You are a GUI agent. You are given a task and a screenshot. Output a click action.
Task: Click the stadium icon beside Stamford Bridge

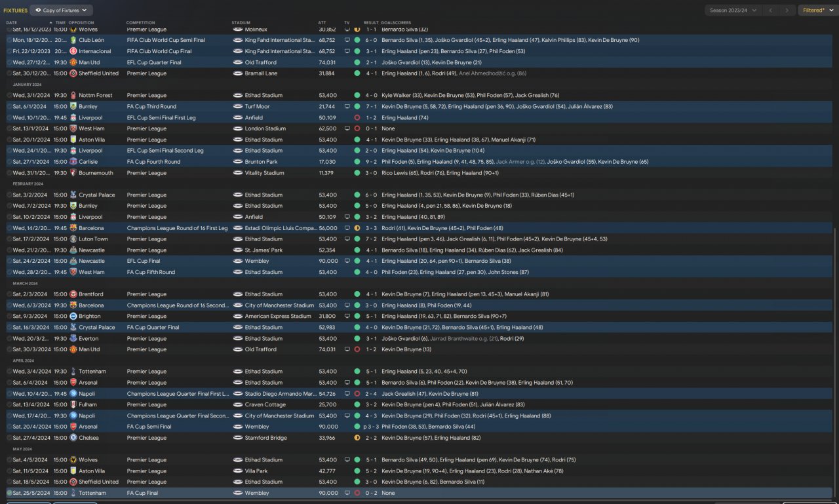click(x=238, y=438)
